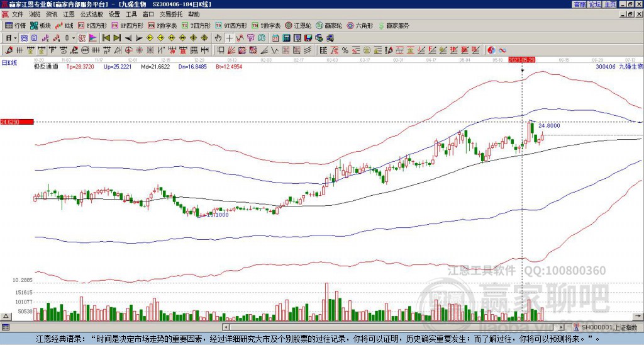Open the 江恩轮 Gann wheel
644x345 pixels.
(299, 25)
